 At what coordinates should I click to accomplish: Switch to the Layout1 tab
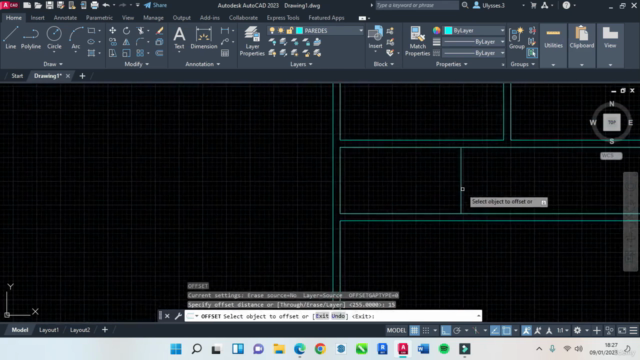(x=49, y=330)
